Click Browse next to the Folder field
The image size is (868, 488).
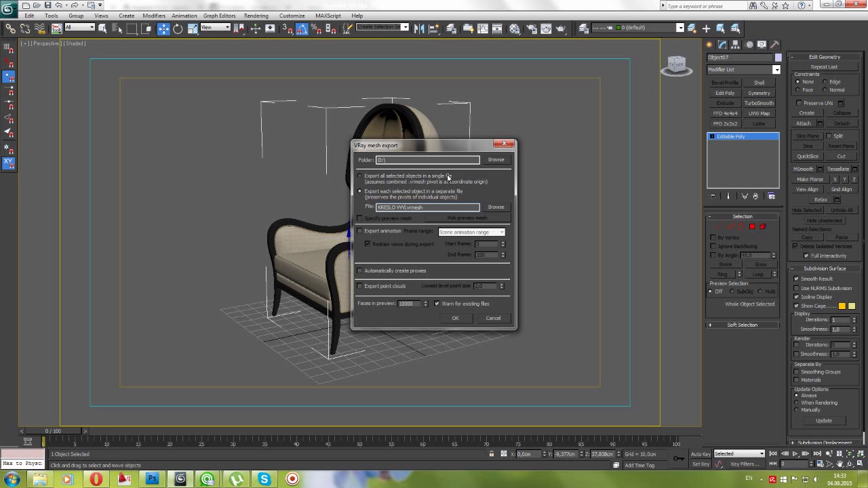(x=496, y=160)
